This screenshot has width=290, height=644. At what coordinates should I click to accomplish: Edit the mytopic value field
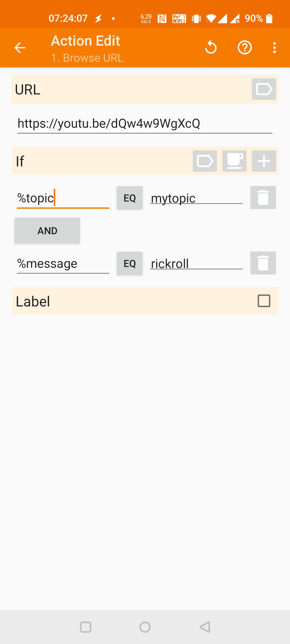(x=196, y=199)
